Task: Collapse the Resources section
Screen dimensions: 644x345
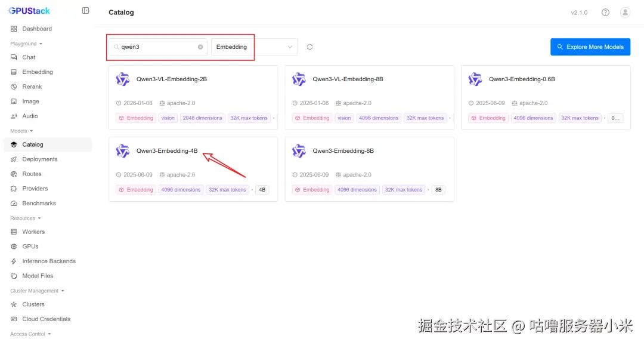Action: tap(26, 218)
